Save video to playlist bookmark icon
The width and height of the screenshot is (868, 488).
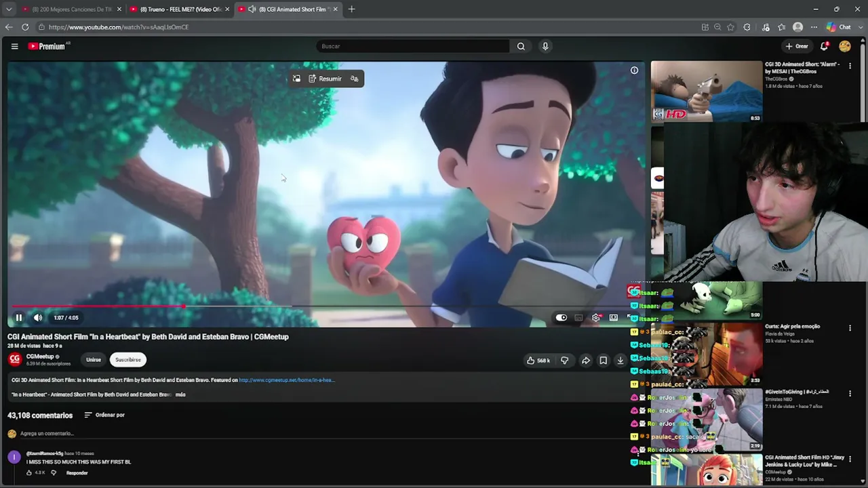[x=603, y=361]
